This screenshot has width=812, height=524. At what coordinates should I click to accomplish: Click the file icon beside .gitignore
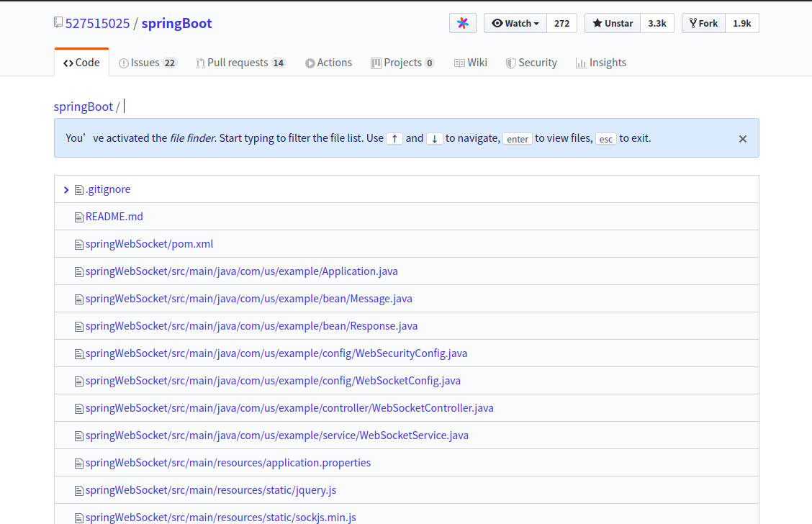tap(78, 190)
